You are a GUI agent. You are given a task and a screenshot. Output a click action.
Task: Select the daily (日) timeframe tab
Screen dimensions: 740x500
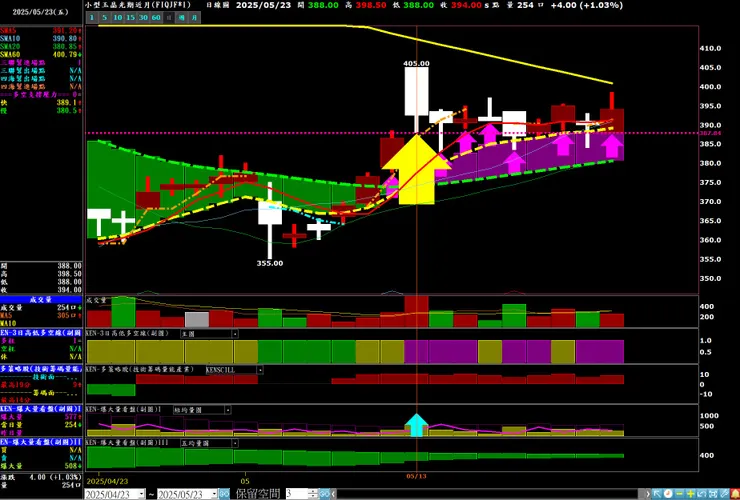pyautogui.click(x=168, y=17)
